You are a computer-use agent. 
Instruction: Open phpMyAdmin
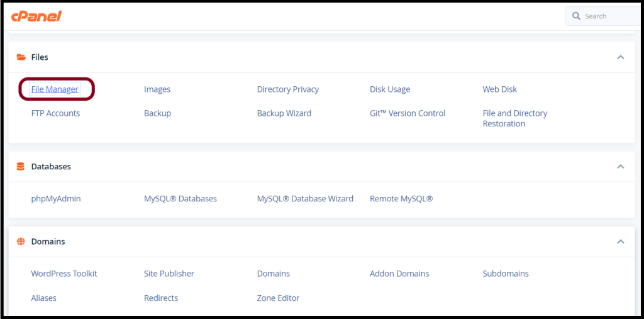(x=56, y=199)
